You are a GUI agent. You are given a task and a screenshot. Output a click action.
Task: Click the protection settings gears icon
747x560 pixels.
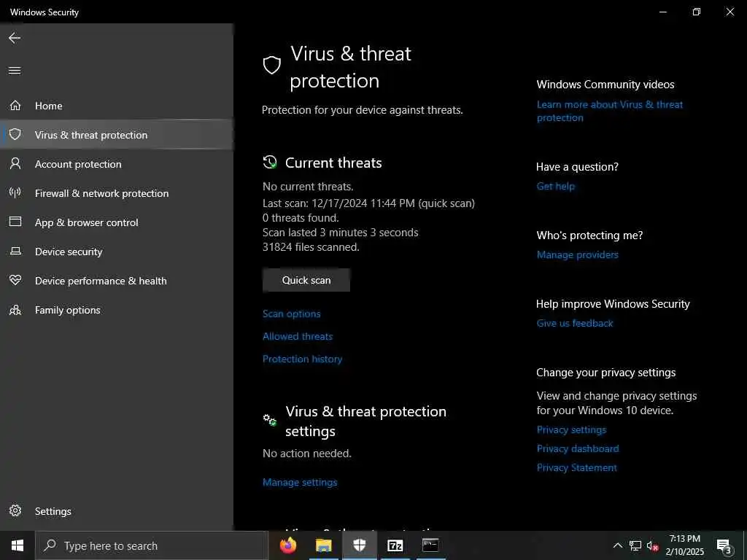[270, 420]
